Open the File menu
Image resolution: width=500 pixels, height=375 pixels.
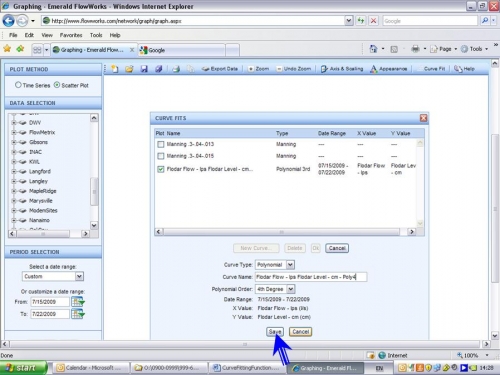click(13, 35)
